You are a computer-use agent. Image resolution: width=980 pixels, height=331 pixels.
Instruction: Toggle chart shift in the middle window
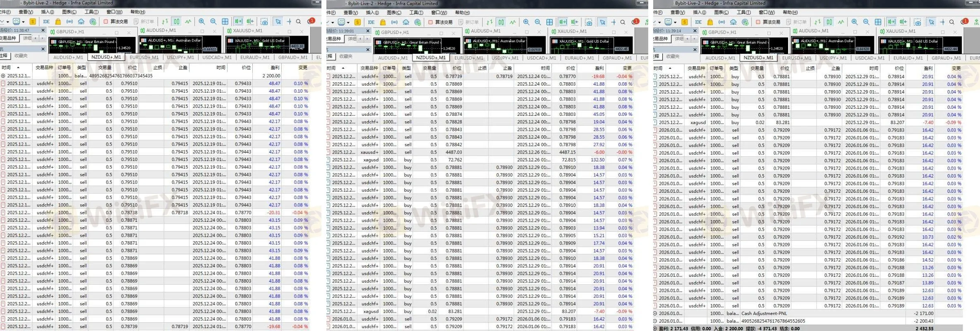coord(575,22)
